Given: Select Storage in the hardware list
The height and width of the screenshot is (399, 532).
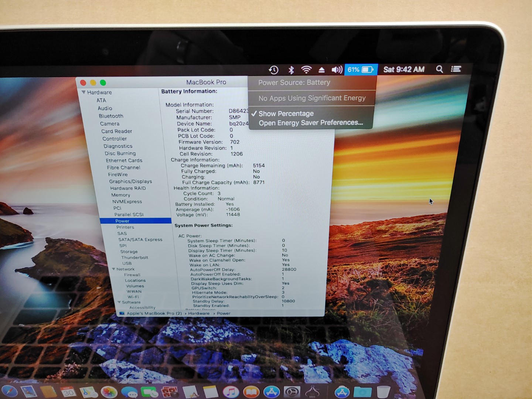Looking at the screenshot, I should click(129, 252).
